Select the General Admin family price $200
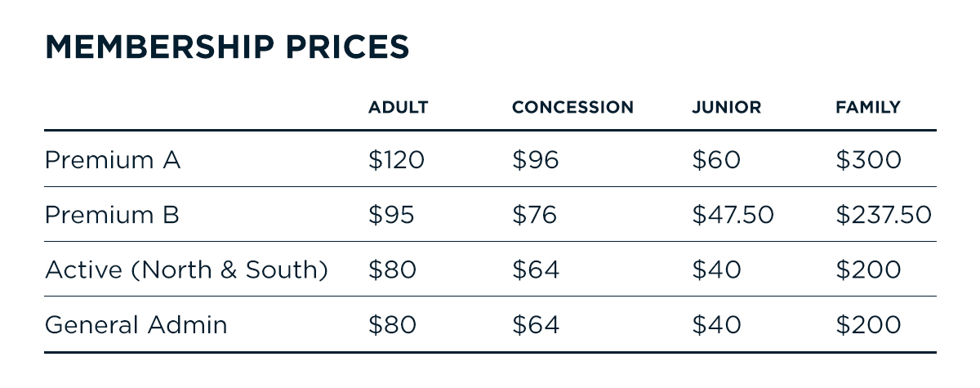Image resolution: width=980 pixels, height=388 pixels. point(868,325)
